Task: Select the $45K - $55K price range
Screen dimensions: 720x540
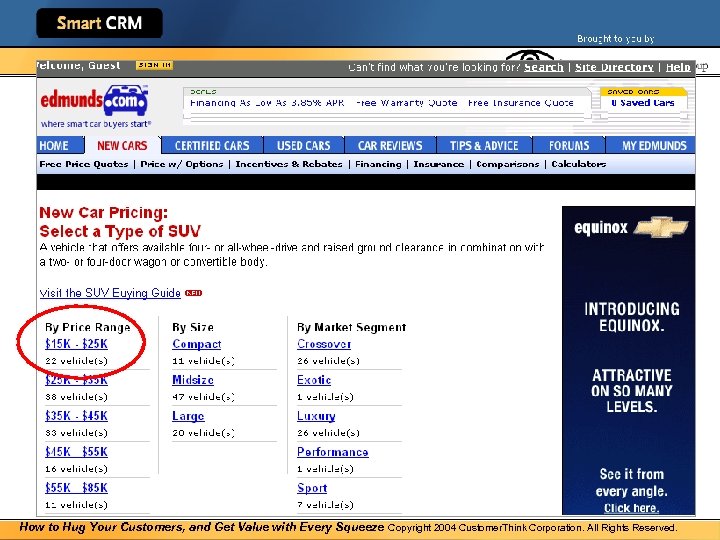Action: point(76,452)
